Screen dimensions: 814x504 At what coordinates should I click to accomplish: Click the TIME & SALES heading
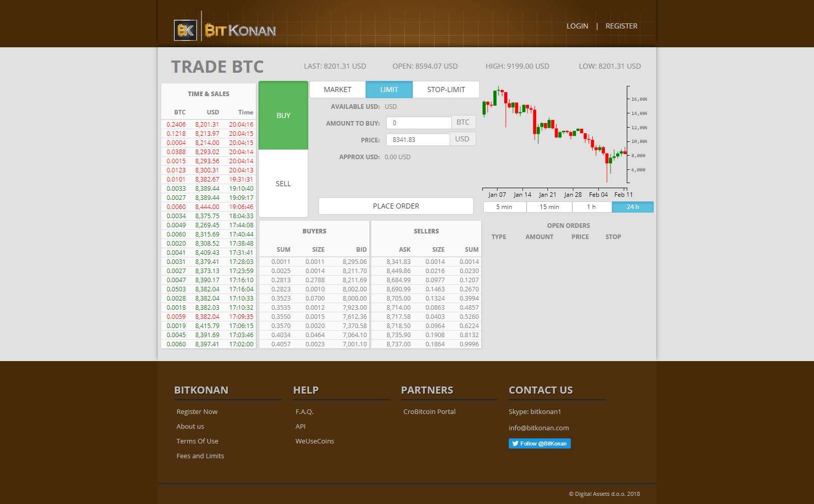209,94
